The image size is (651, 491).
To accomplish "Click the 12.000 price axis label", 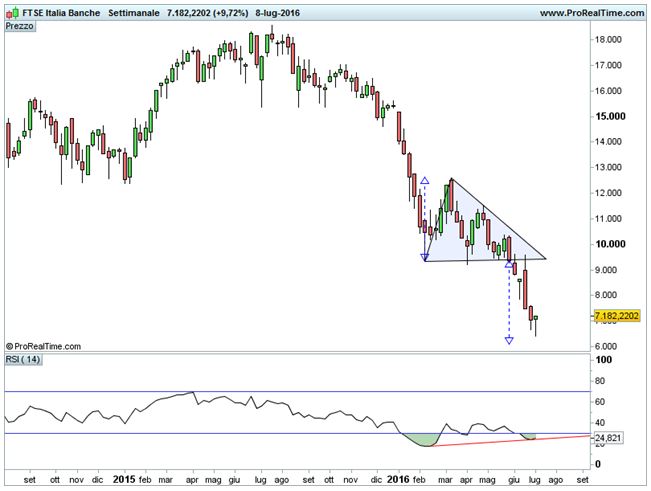I will [x=608, y=193].
